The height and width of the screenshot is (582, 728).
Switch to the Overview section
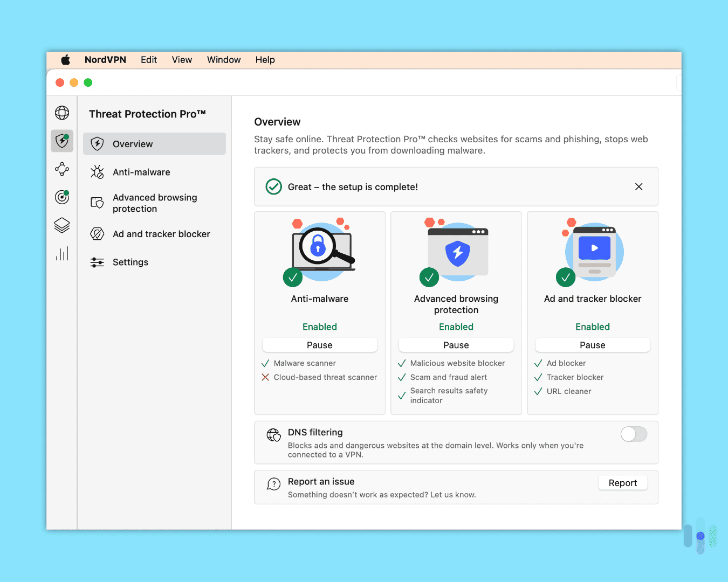pos(132,144)
